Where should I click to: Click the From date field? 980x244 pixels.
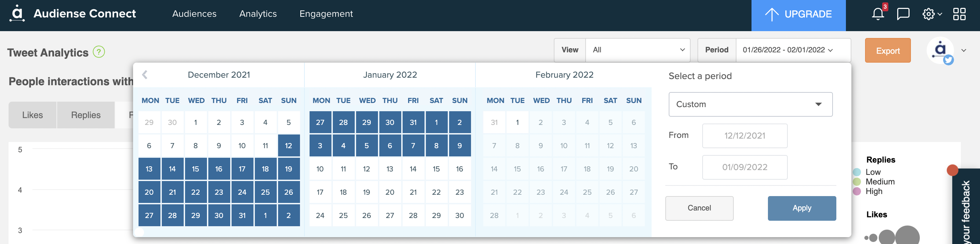(x=745, y=136)
